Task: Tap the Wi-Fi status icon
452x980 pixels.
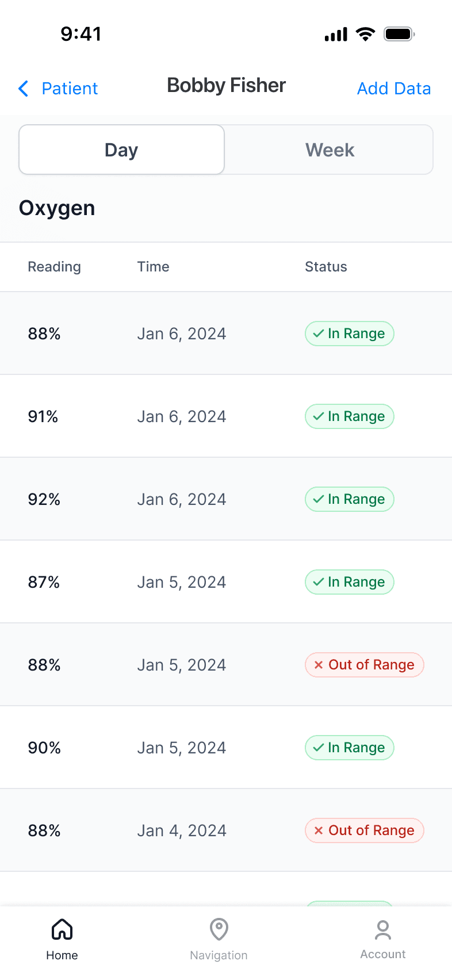Action: [365, 34]
